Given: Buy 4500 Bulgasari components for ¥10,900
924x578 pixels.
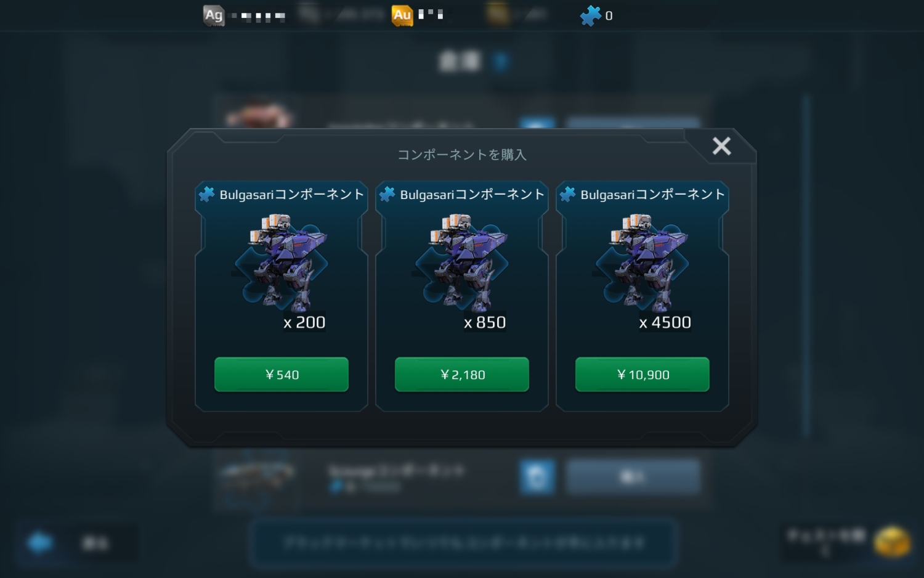Looking at the screenshot, I should [x=642, y=374].
